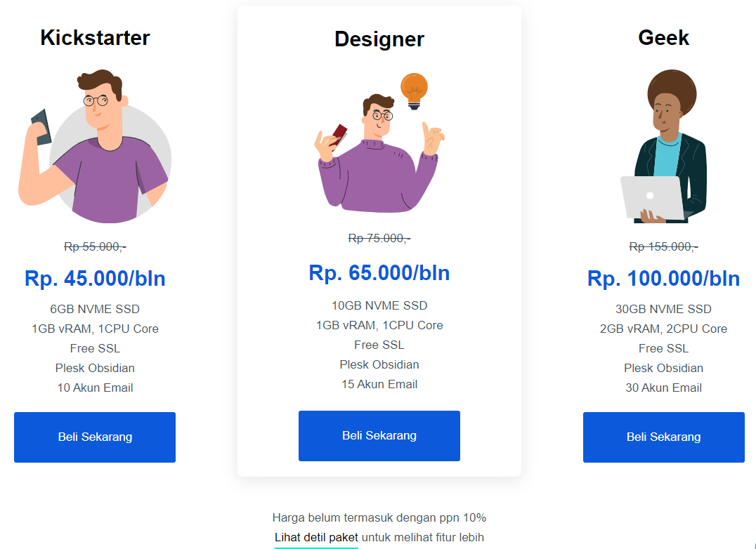Click the Rp. 100.000/bln price
The image size is (756, 549).
(x=664, y=279)
